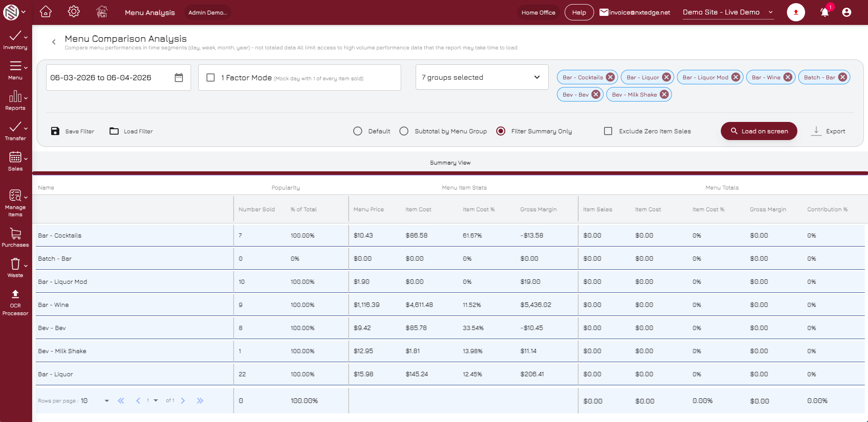This screenshot has height=422, width=868.
Task: Click the Load Filter folder icon
Action: pyautogui.click(x=114, y=131)
